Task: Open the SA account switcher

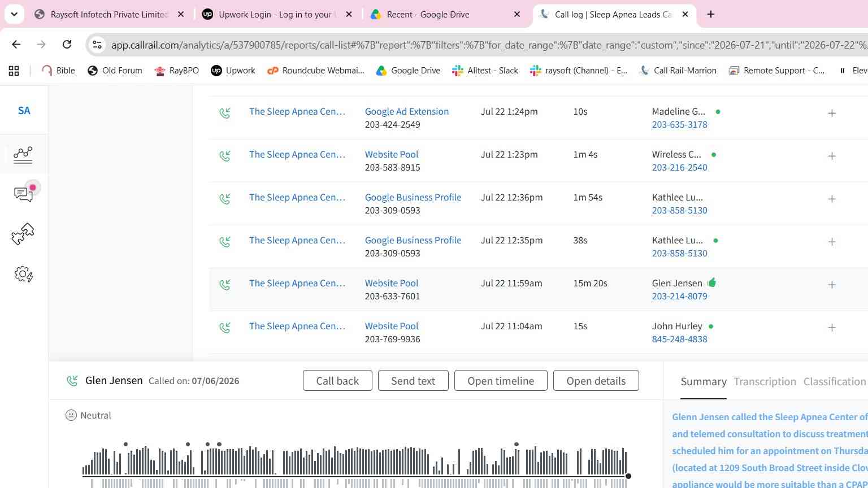Action: (x=24, y=111)
